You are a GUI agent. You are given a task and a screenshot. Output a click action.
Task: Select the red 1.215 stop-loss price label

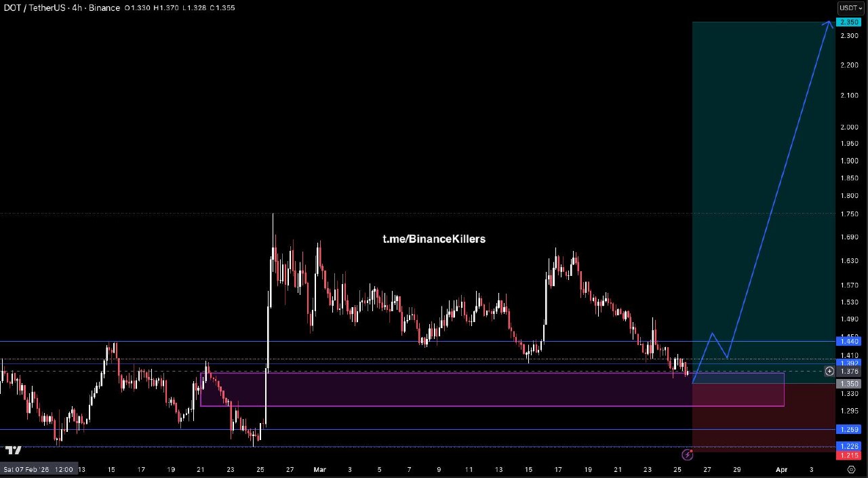pyautogui.click(x=850, y=455)
